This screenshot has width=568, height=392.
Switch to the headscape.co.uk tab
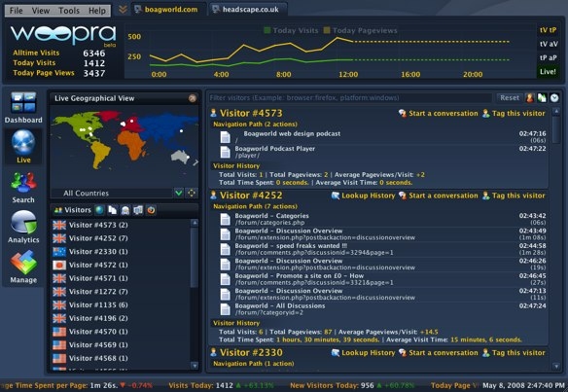coord(247,10)
